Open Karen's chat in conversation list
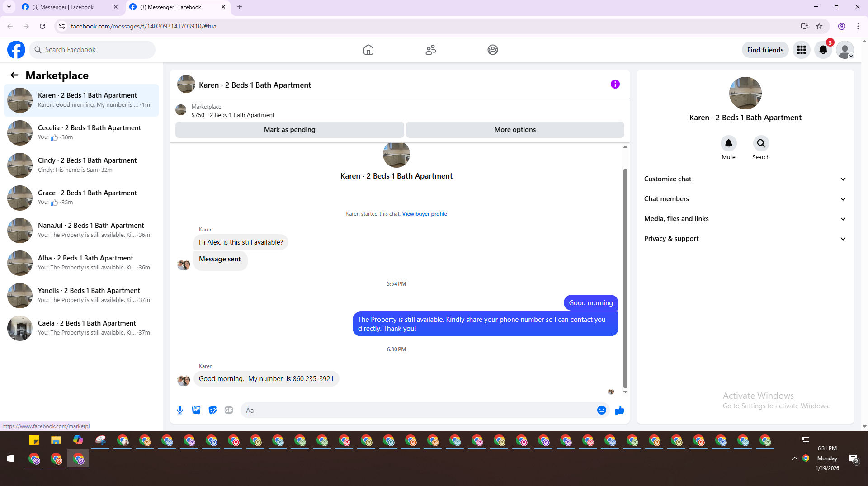This screenshot has height=486, width=868. click(x=81, y=100)
